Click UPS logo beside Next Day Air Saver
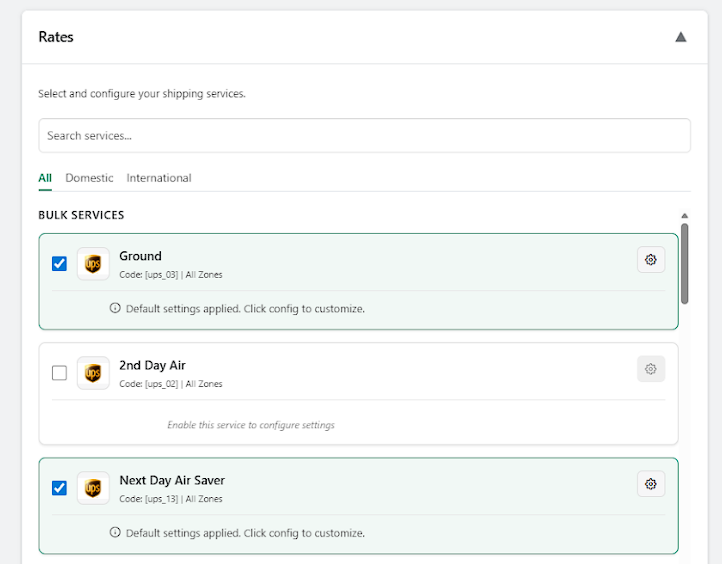Viewport: 722px width, 564px height. (93, 488)
